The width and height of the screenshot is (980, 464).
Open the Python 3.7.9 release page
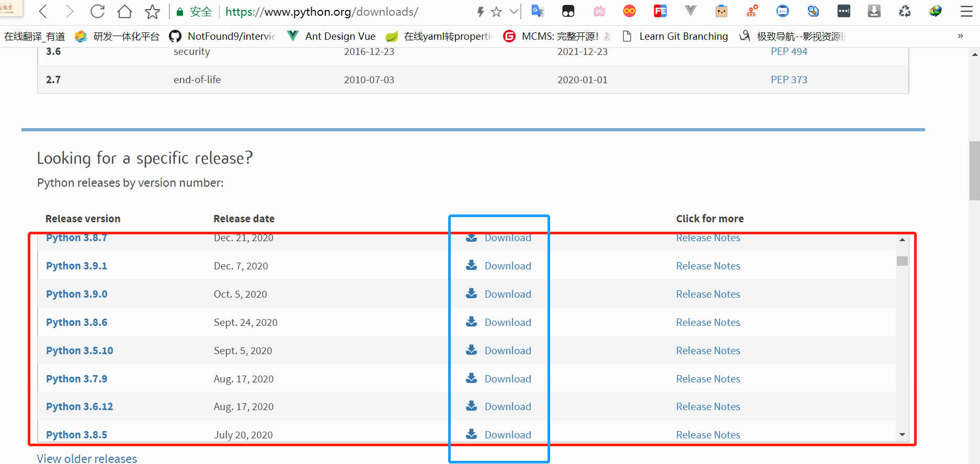tap(76, 379)
